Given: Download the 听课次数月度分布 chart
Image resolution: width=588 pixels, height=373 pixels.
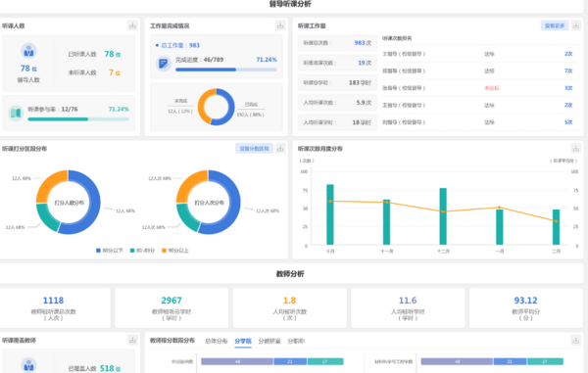Looking at the screenshot, I should click(575, 148).
